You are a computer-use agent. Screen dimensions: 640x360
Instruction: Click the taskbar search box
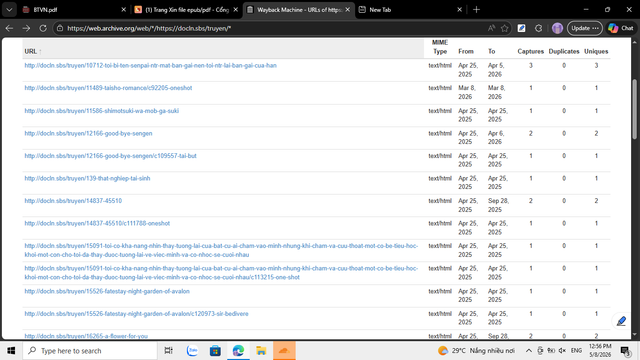click(x=90, y=351)
